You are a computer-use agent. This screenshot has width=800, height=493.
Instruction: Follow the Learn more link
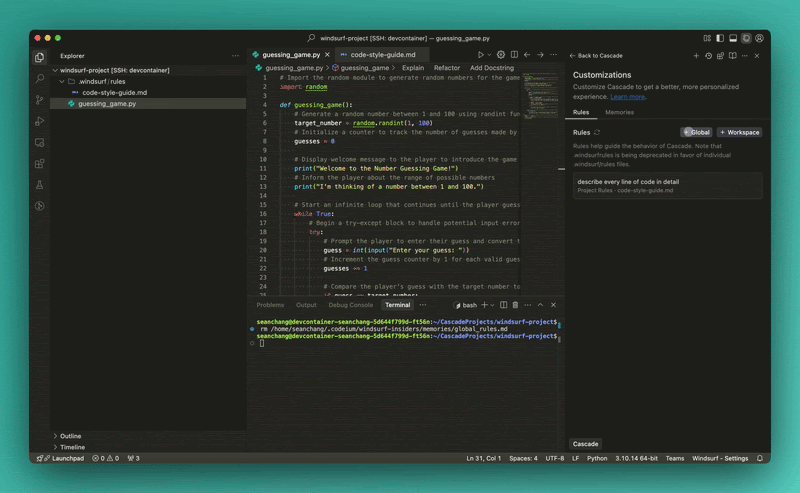628,97
